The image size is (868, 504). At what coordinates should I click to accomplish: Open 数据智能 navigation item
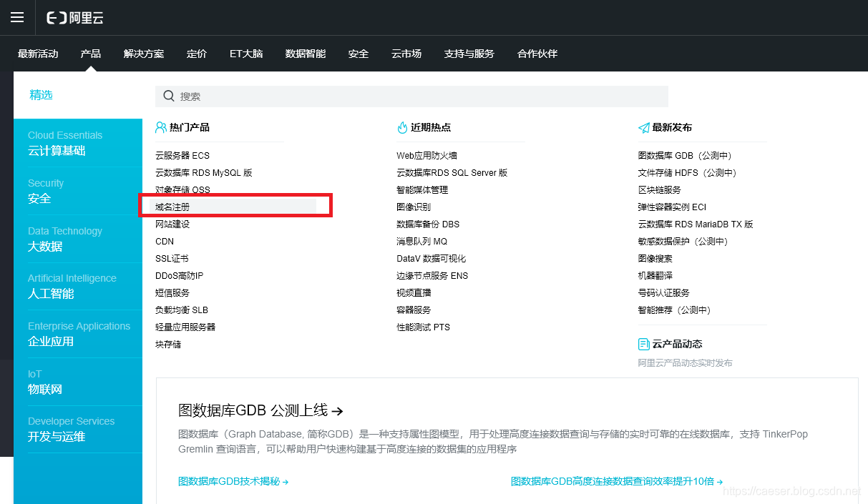[x=306, y=54]
